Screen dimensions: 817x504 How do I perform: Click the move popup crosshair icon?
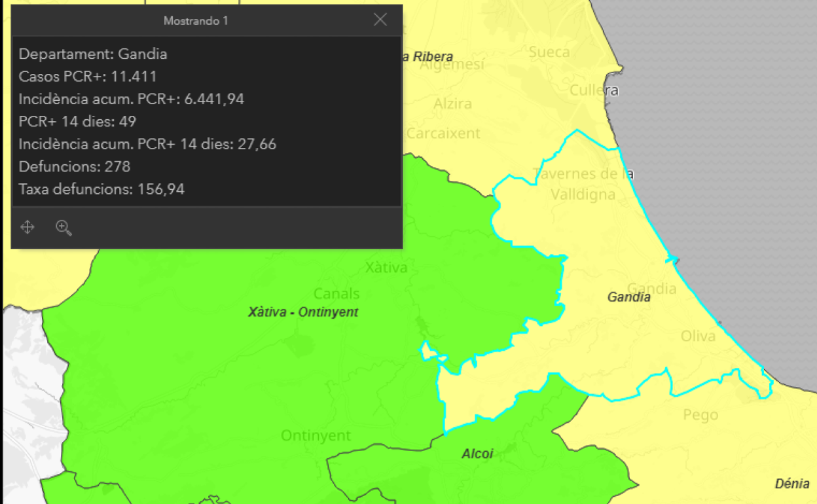click(27, 227)
